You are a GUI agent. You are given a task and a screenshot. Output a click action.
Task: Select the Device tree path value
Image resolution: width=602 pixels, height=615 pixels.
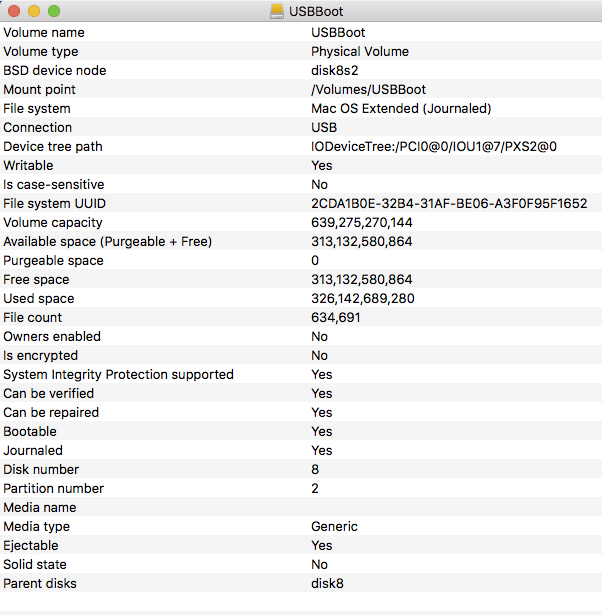[434, 146]
